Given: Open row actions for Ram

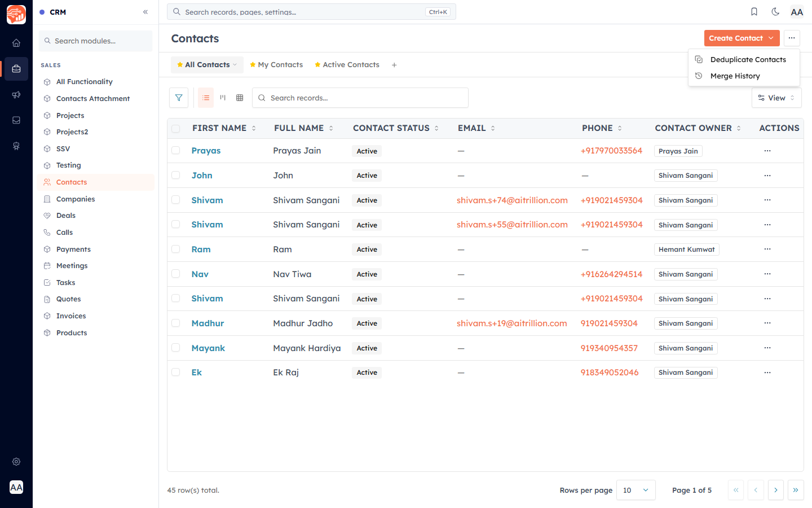Looking at the screenshot, I should pyautogui.click(x=767, y=249).
